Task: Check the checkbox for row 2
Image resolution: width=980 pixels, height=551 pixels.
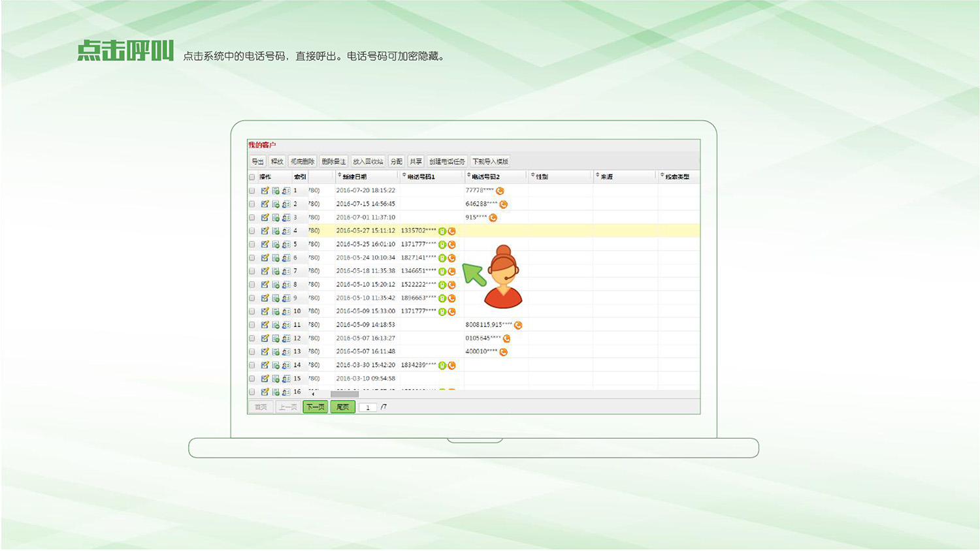Action: click(x=252, y=204)
